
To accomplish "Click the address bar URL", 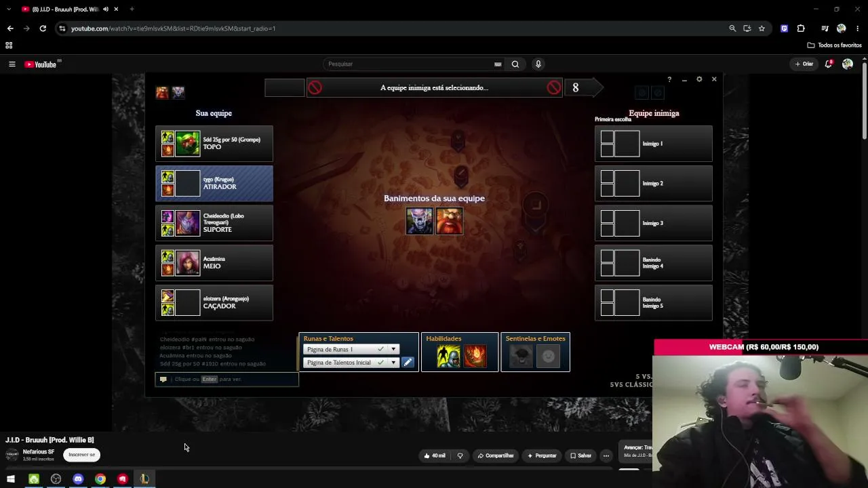I will [x=173, y=28].
